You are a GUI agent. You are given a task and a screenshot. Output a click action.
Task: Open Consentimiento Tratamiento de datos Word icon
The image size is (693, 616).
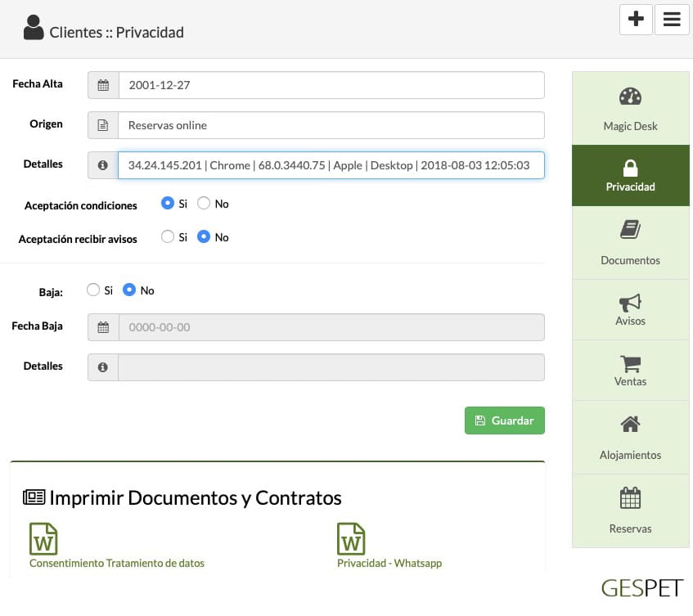43,538
